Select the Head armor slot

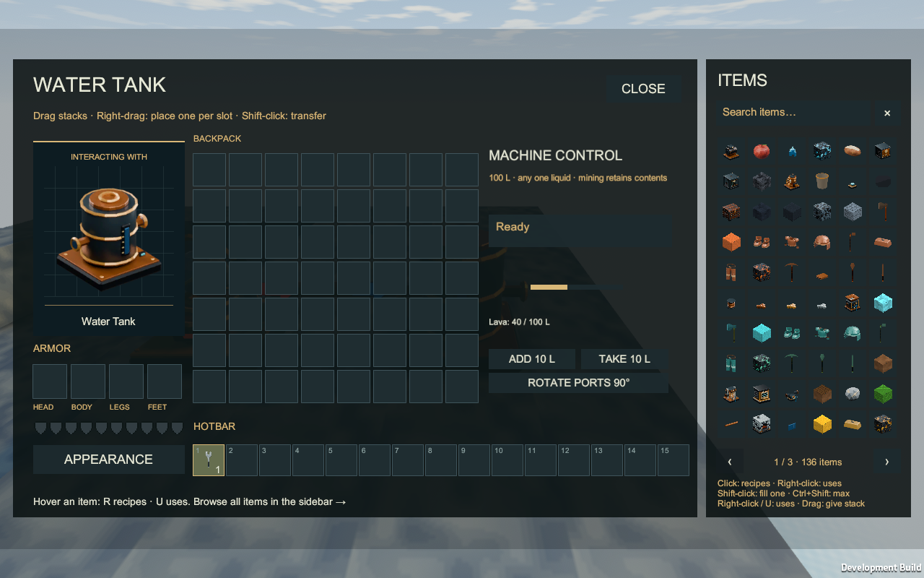click(50, 381)
